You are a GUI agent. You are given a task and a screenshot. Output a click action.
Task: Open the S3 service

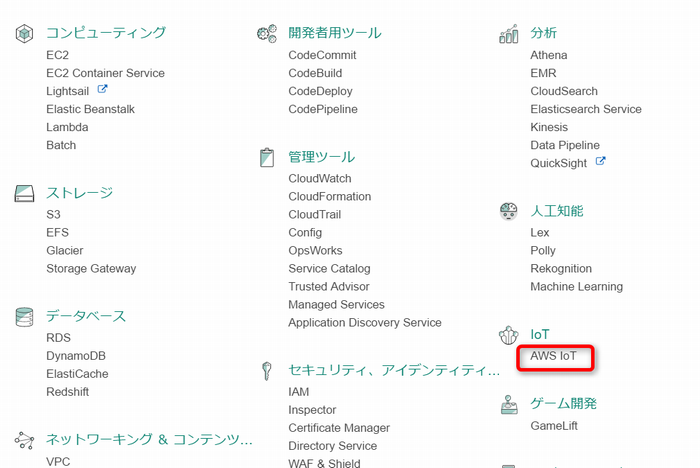click(53, 214)
